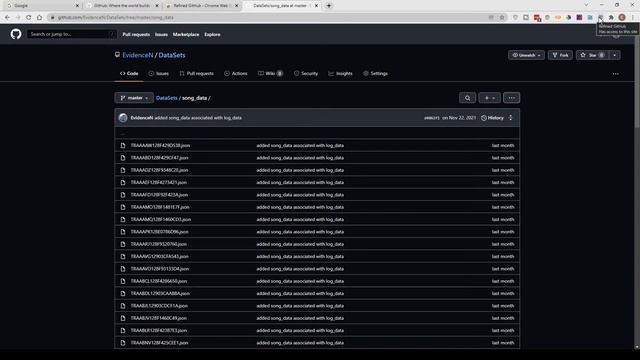
Task: Click the Chrome profile avatar
Action: tap(622, 18)
